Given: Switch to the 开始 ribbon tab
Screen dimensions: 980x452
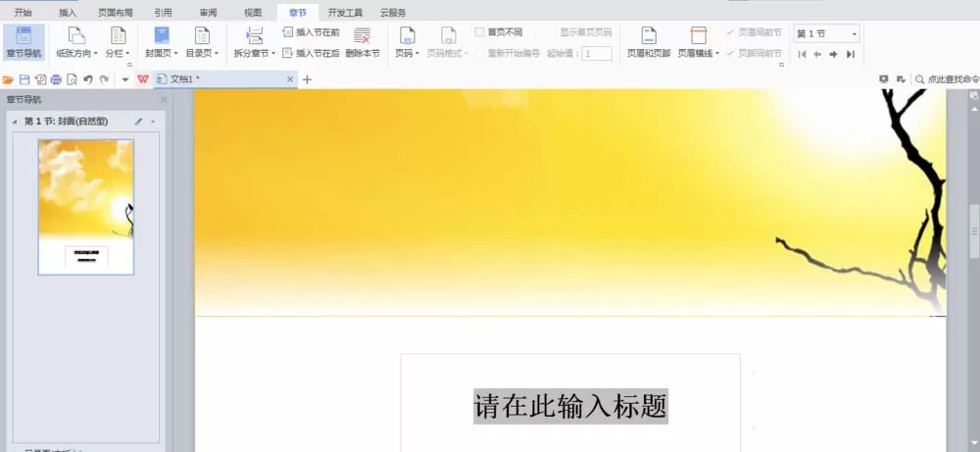Looking at the screenshot, I should tap(24, 13).
